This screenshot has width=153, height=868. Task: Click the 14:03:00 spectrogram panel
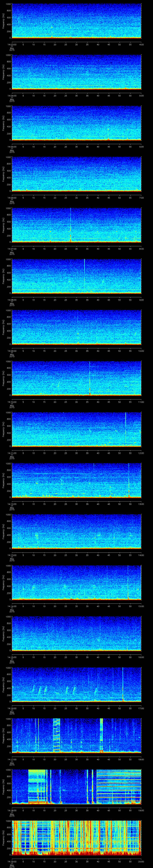[x=77, y=21]
